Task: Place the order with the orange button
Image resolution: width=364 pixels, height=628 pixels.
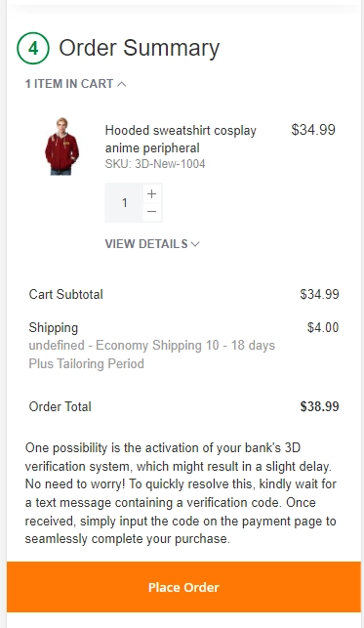Action: 183,587
